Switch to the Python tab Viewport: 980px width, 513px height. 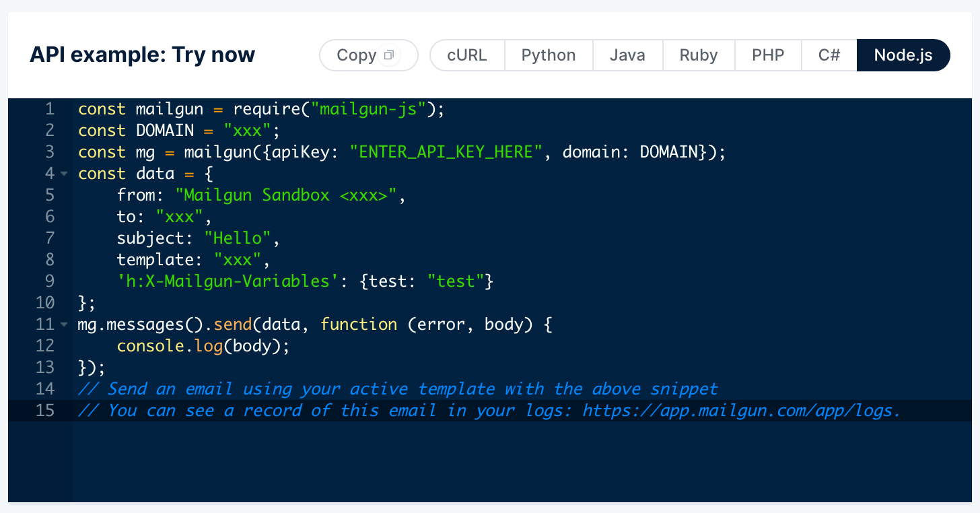[549, 55]
